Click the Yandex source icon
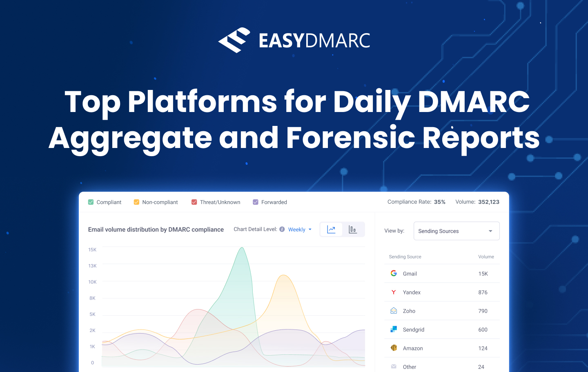This screenshot has height=372, width=588. pos(394,292)
